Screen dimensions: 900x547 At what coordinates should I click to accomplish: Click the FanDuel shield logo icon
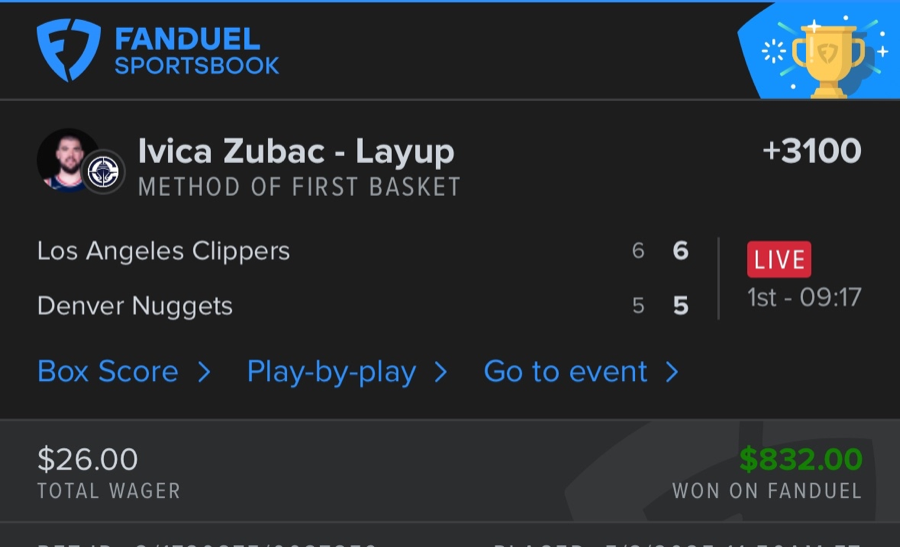click(x=70, y=50)
